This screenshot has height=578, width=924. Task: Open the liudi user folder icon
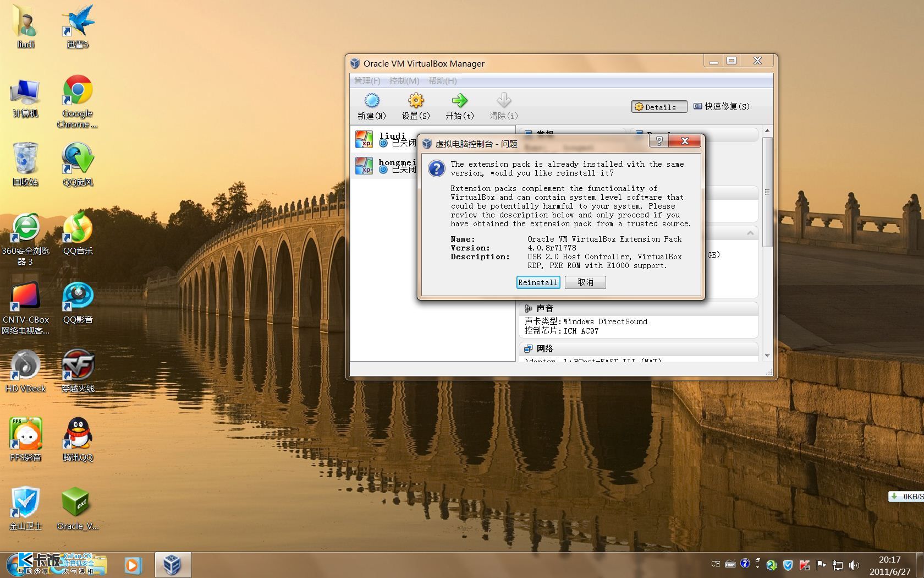tap(26, 26)
